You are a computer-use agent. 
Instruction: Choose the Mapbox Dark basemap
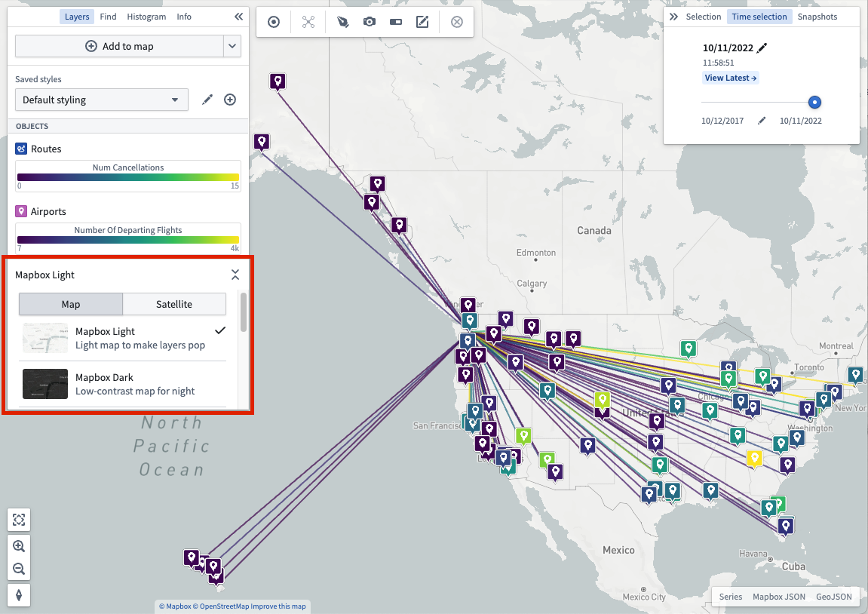(124, 384)
